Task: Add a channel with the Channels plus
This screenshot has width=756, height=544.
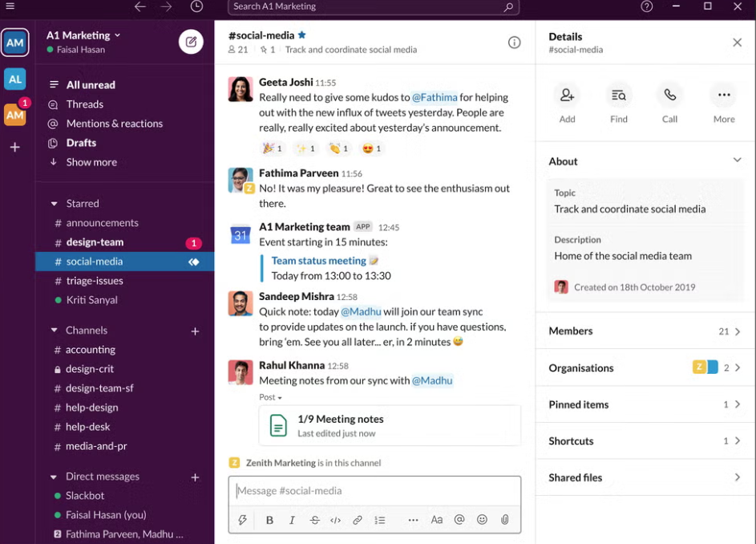Action: (x=195, y=331)
